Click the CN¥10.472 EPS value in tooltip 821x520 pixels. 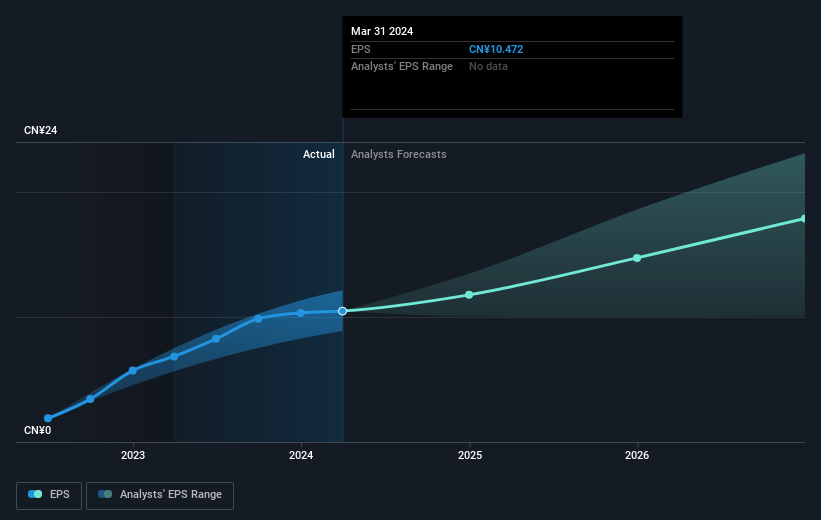pos(496,49)
